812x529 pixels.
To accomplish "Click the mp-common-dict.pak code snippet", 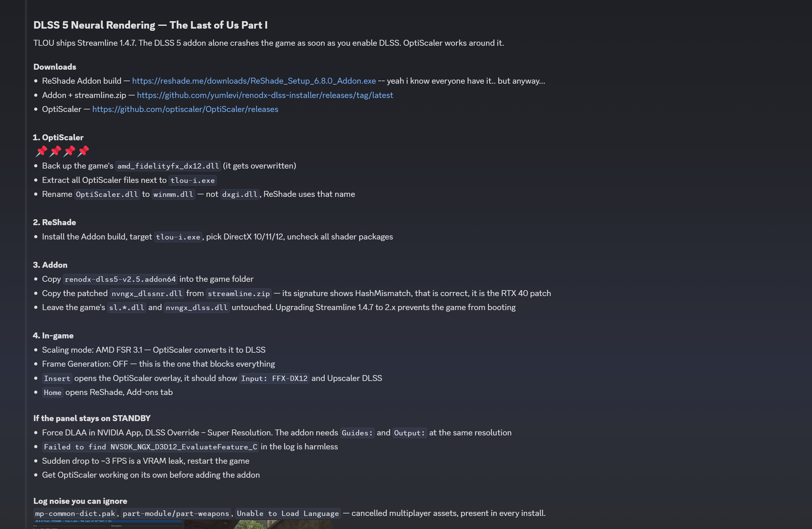I will pyautogui.click(x=75, y=514).
